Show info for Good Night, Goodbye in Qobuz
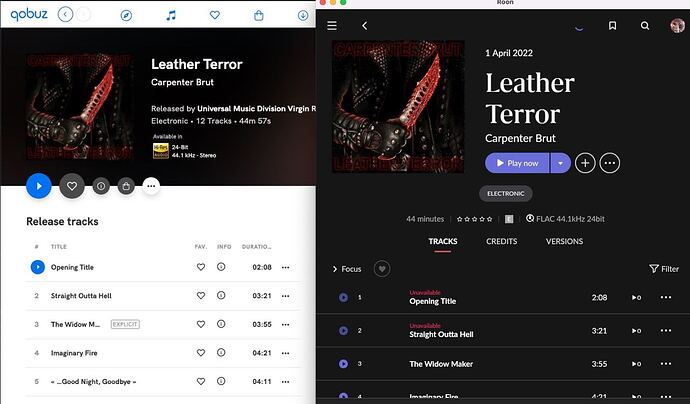 221,381
